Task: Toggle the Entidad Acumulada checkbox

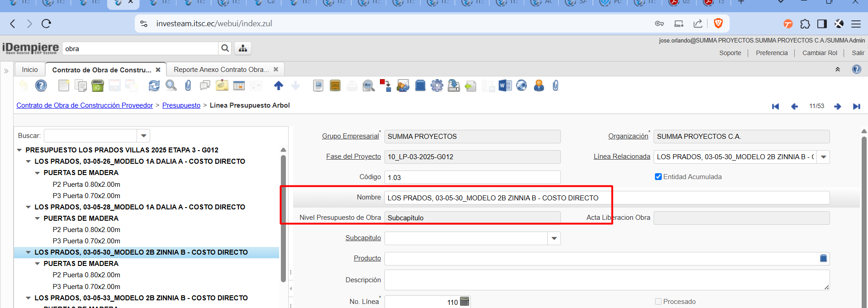Action: pyautogui.click(x=658, y=177)
